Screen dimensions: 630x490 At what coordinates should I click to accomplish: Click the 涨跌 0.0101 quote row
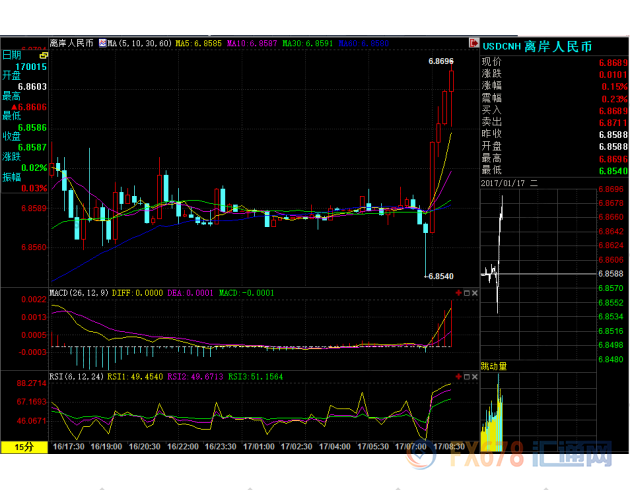[x=554, y=74]
